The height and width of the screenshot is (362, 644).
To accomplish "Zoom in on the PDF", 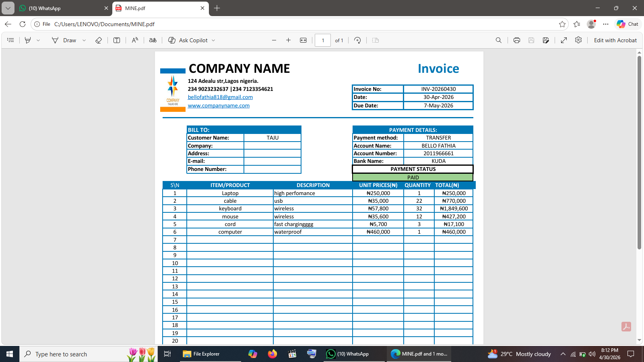I will (x=289, y=40).
